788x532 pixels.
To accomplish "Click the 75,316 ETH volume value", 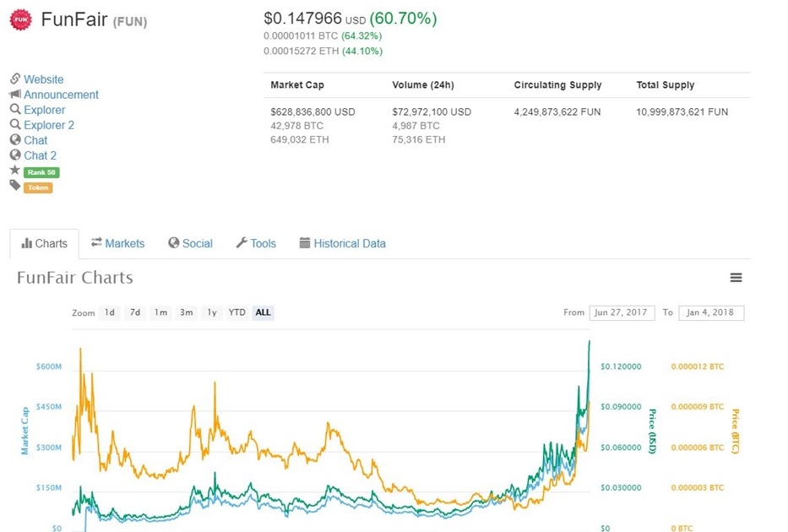I will click(419, 139).
